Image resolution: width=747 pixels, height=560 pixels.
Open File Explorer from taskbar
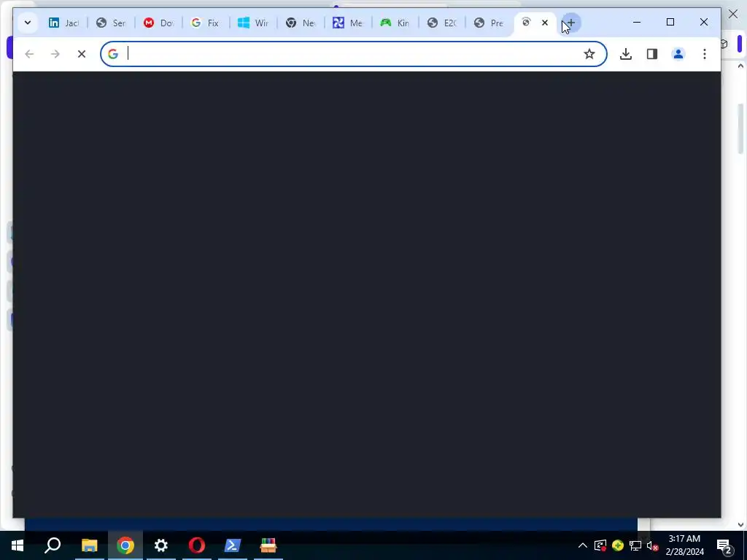[x=89, y=545]
